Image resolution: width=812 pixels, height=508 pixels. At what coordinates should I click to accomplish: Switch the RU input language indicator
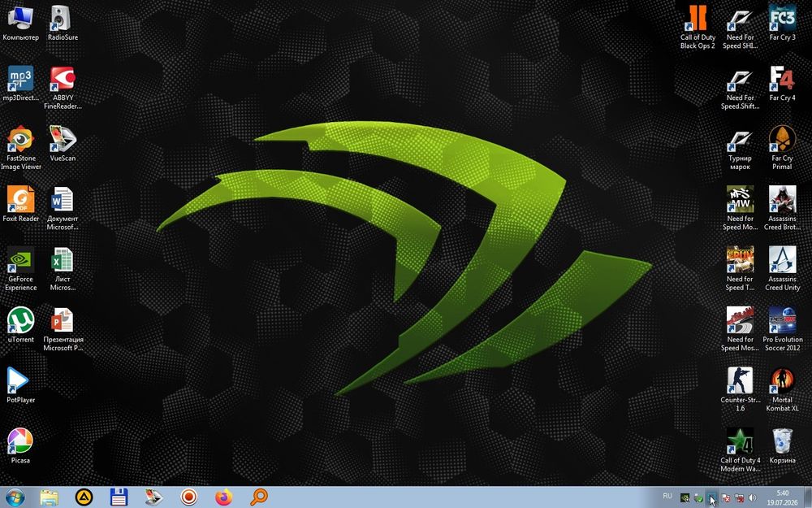click(667, 496)
